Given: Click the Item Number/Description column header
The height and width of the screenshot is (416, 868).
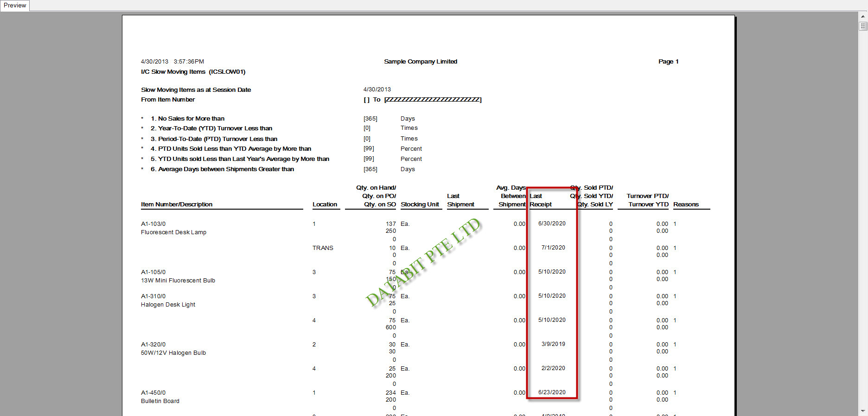Looking at the screenshot, I should (177, 205).
